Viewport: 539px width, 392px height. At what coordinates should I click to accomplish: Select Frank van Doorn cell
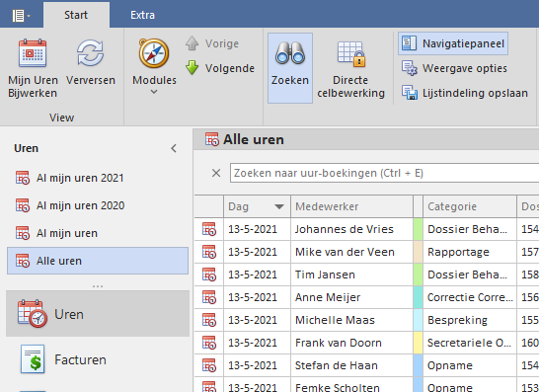tap(352, 343)
